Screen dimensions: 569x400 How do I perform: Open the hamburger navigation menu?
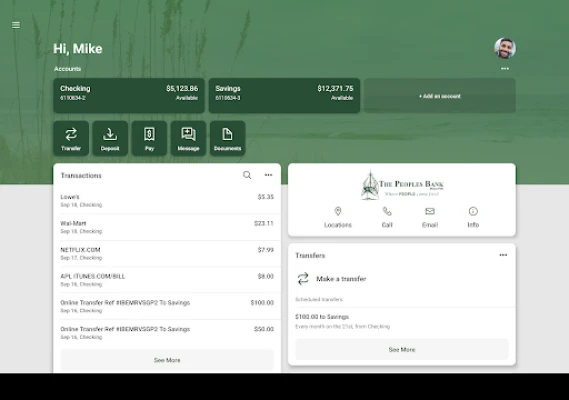(16, 25)
